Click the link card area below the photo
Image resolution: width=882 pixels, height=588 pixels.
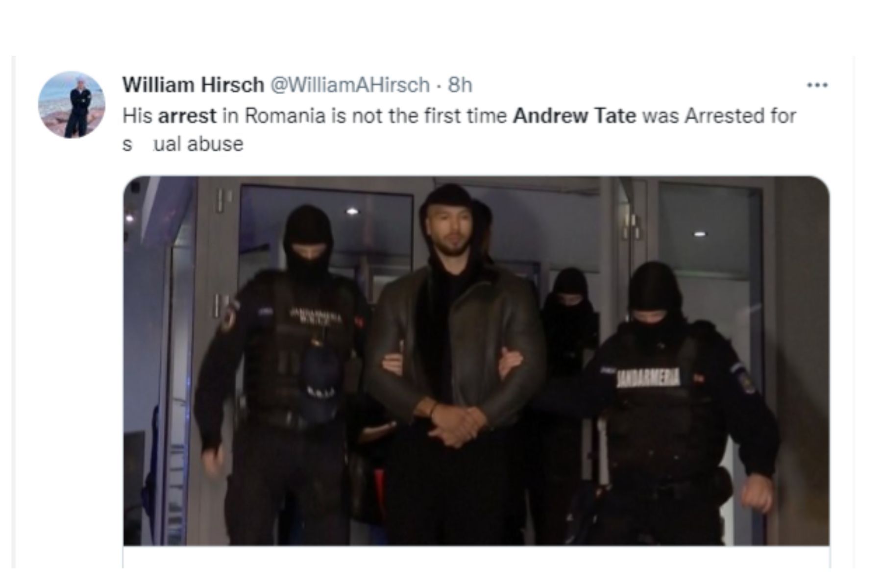[476, 557]
